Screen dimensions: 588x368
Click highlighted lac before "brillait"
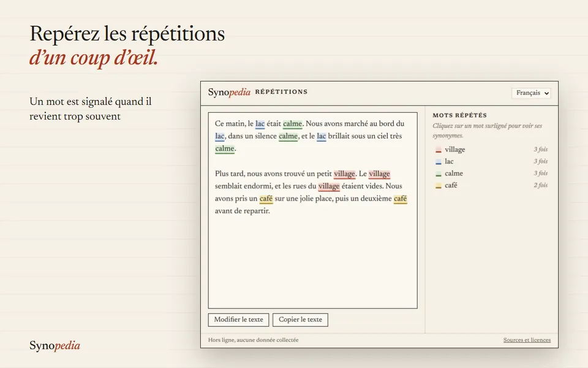322,136
